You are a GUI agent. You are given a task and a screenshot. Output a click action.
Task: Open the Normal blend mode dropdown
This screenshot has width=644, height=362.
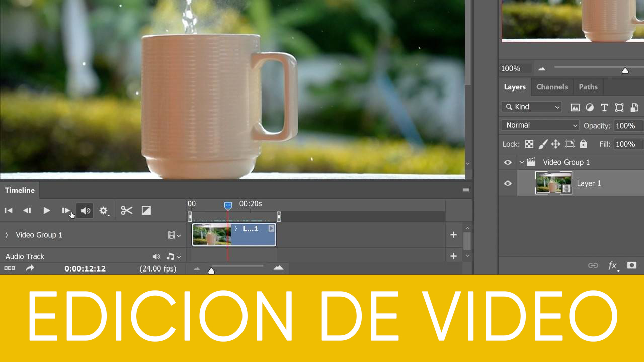click(x=540, y=125)
